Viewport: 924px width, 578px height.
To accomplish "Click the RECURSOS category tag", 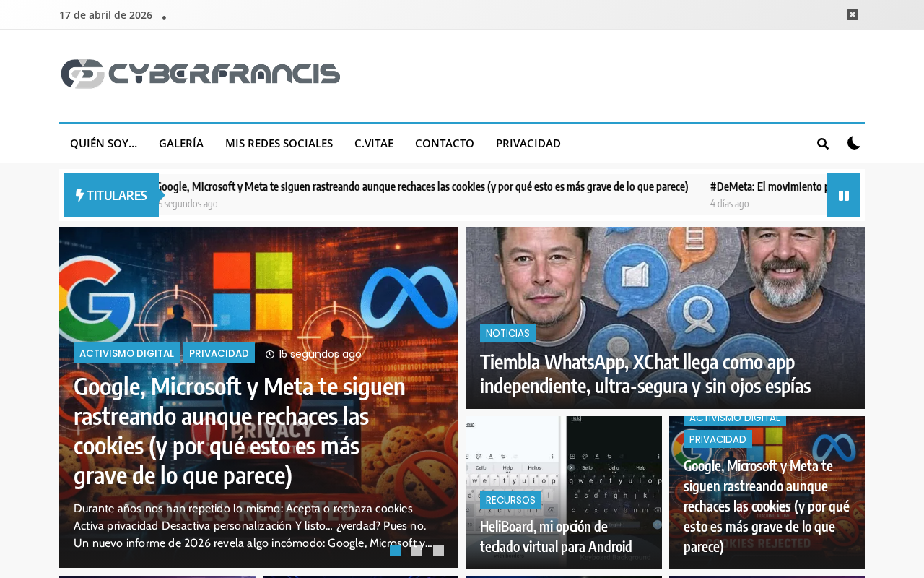I will [510, 500].
